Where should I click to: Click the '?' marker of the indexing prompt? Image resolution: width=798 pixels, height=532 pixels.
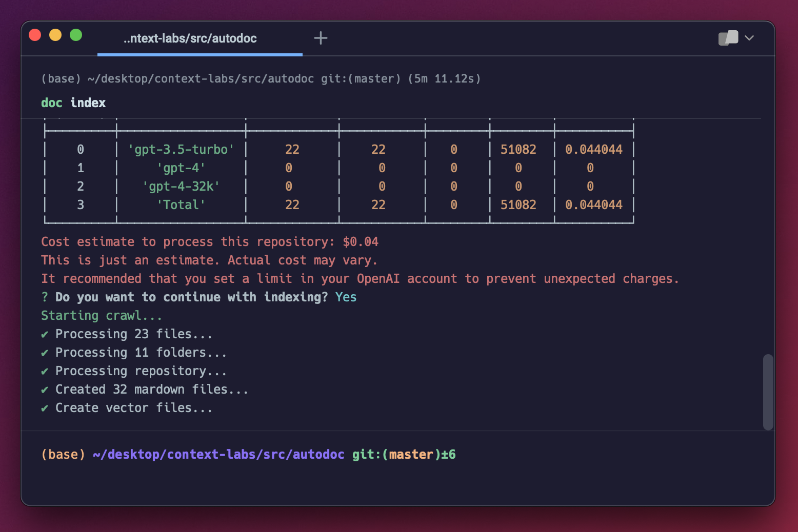[x=45, y=297]
